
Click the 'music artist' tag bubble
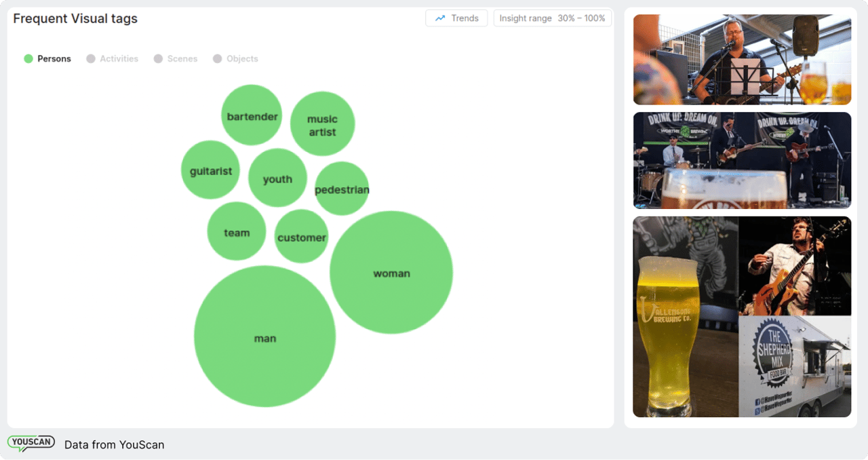[x=322, y=124]
